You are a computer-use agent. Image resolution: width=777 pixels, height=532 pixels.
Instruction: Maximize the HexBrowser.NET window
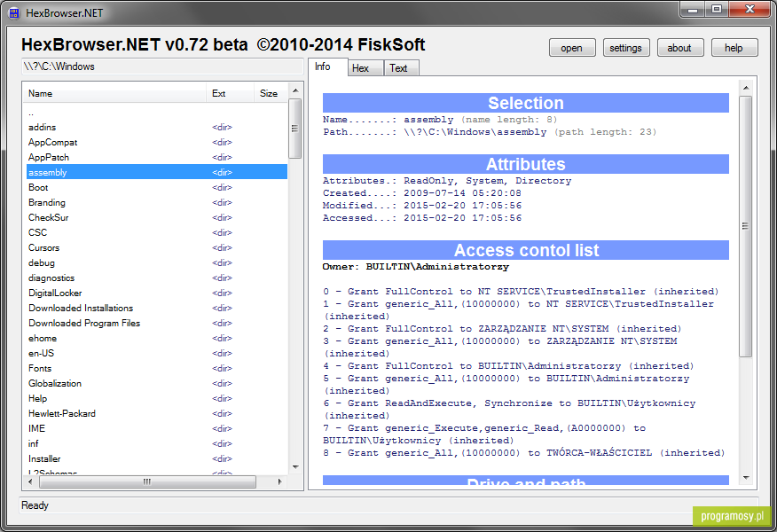[x=717, y=10]
